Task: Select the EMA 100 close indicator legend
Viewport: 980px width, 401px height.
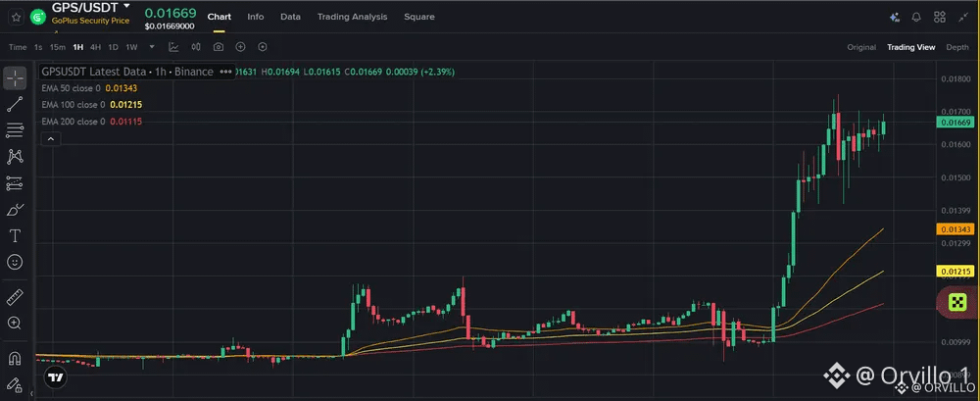Action: coord(73,105)
